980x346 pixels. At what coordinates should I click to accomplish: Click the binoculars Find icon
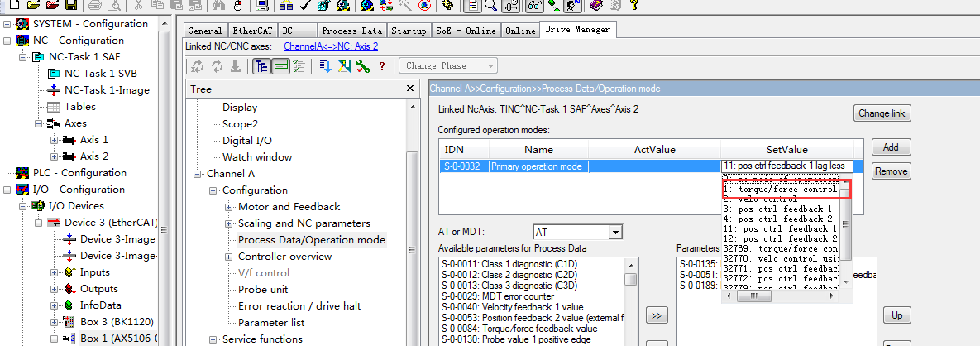[x=219, y=6]
